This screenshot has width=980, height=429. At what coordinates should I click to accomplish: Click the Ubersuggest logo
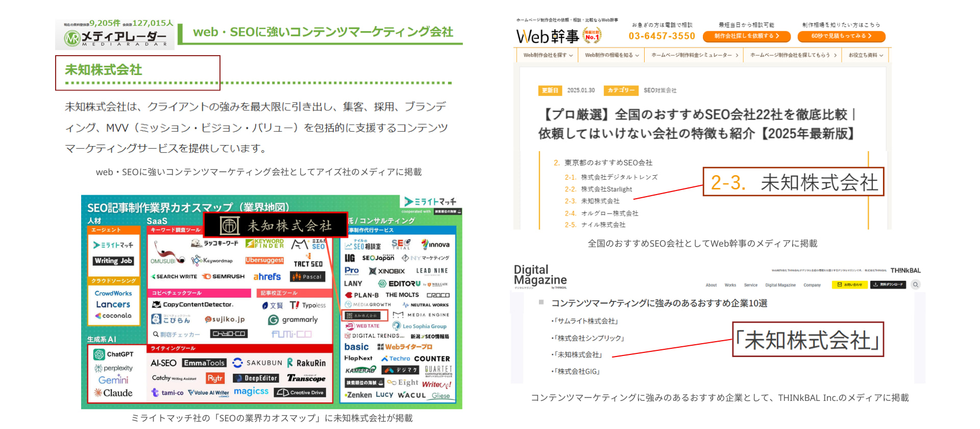(x=264, y=260)
